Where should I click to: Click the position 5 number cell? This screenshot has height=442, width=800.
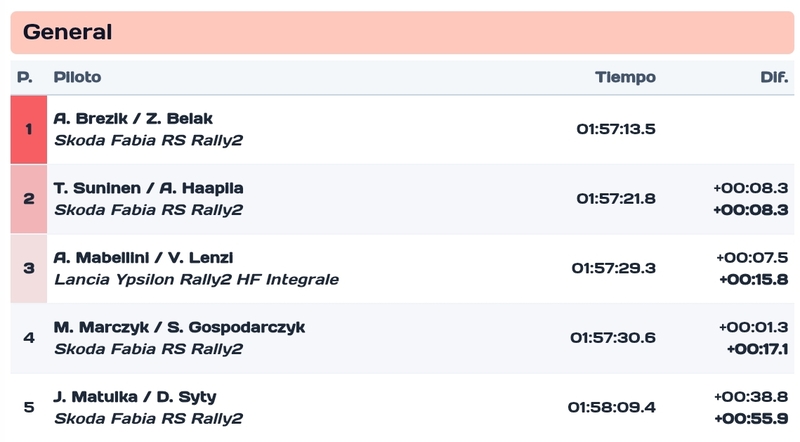29,407
